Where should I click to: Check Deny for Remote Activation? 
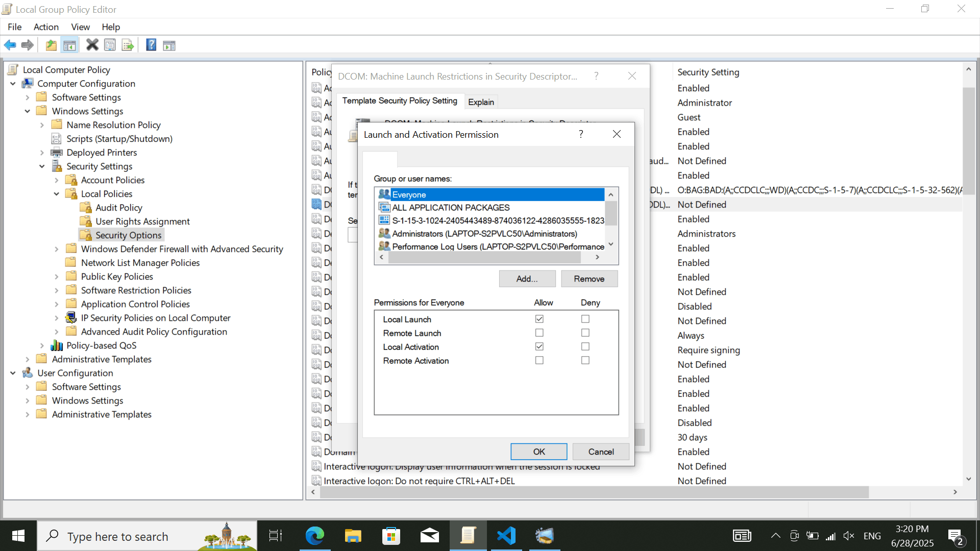(585, 360)
